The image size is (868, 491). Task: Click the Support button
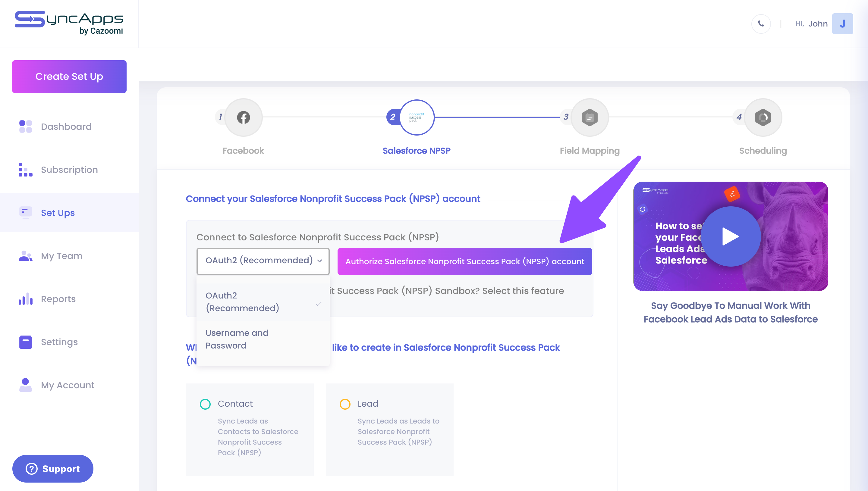tap(53, 469)
